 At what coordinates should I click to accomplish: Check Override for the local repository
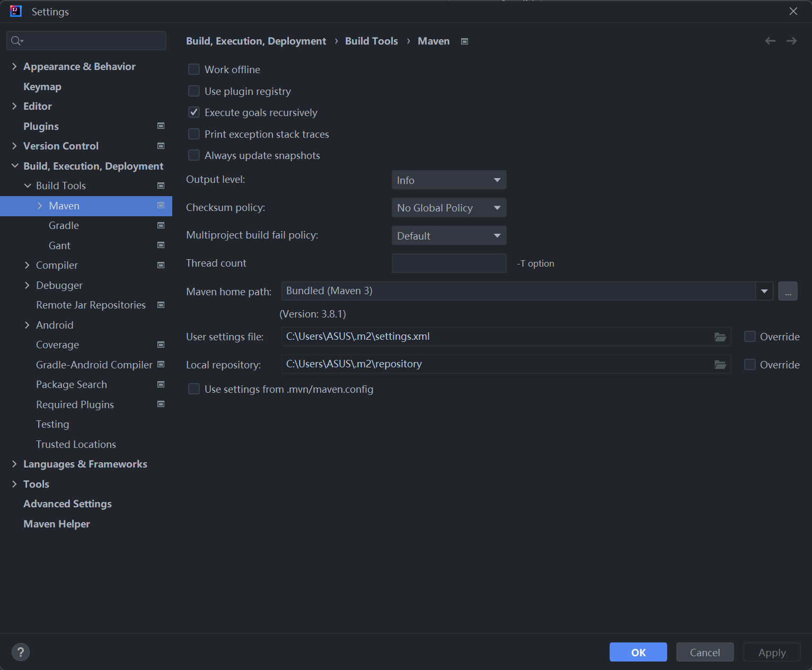[750, 365]
